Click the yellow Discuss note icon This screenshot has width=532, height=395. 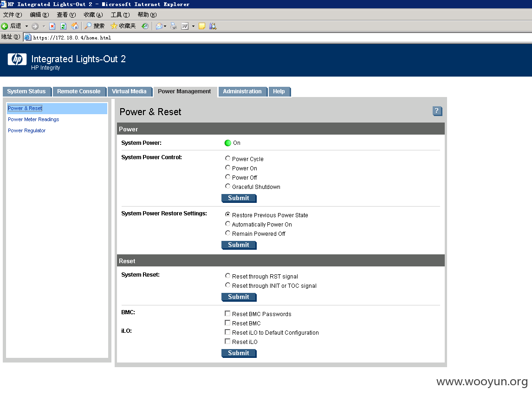tap(202, 26)
